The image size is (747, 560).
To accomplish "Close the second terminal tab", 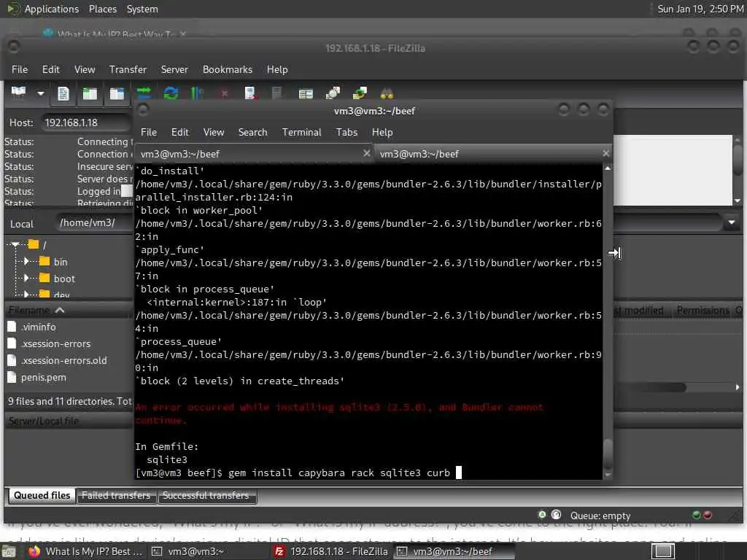I will click(x=605, y=153).
